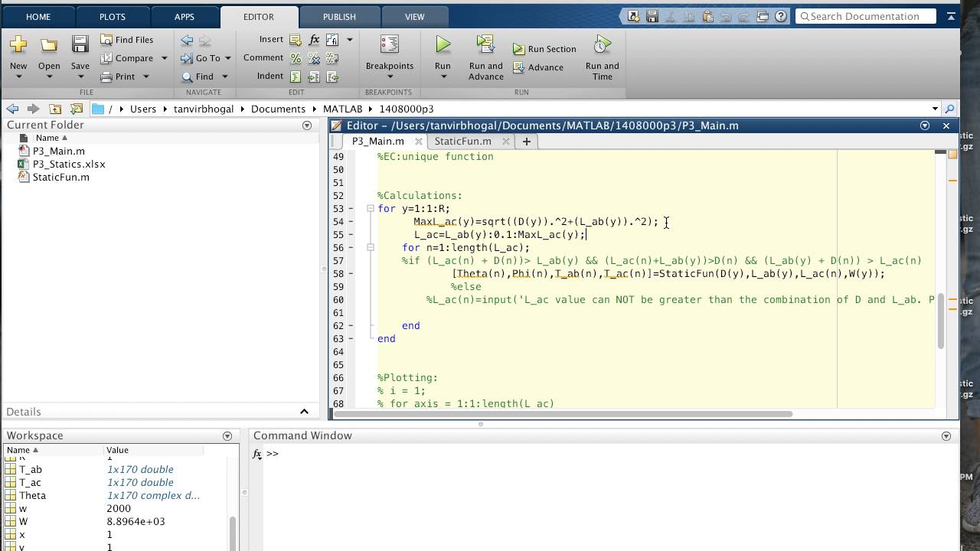The image size is (980, 551).
Task: Select P3_Statics.xlsx in Current Folder
Action: tap(68, 165)
